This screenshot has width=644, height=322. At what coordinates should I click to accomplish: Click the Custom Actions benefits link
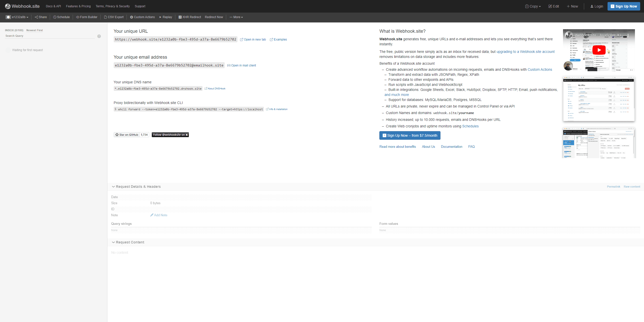click(x=540, y=69)
